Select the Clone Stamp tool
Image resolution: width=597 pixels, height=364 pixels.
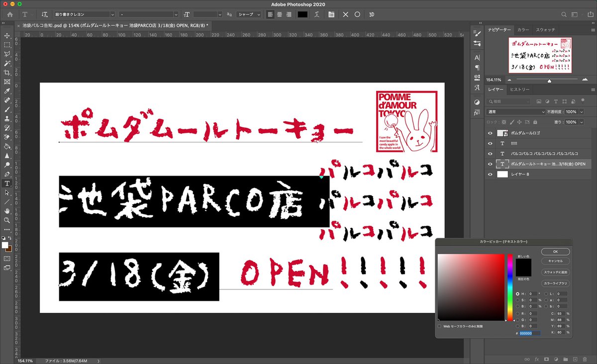point(7,119)
